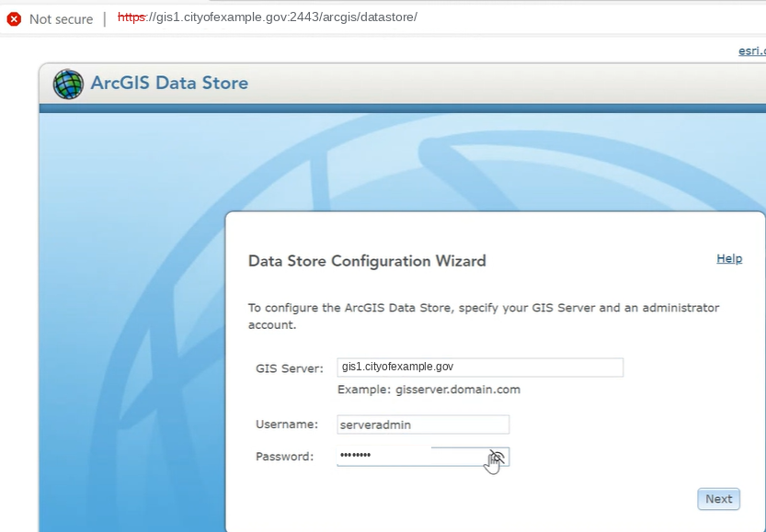The image size is (766, 532).
Task: Click the Next button
Action: pyautogui.click(x=718, y=499)
